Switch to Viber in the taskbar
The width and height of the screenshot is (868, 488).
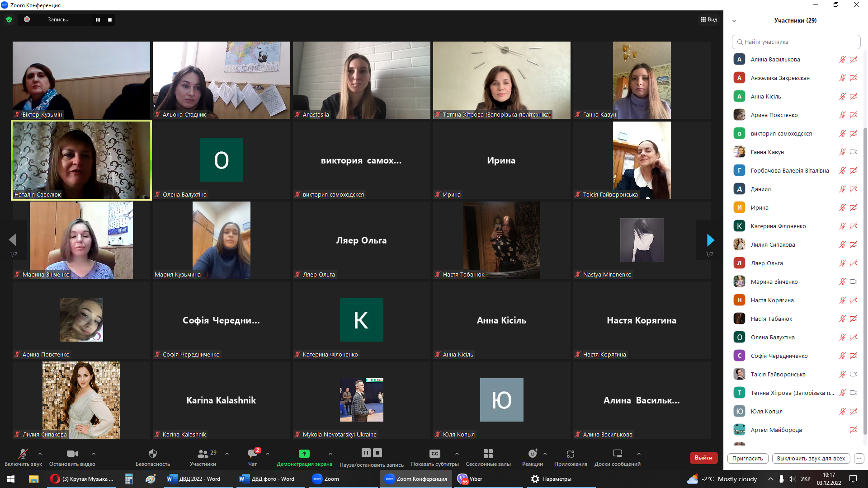click(470, 479)
